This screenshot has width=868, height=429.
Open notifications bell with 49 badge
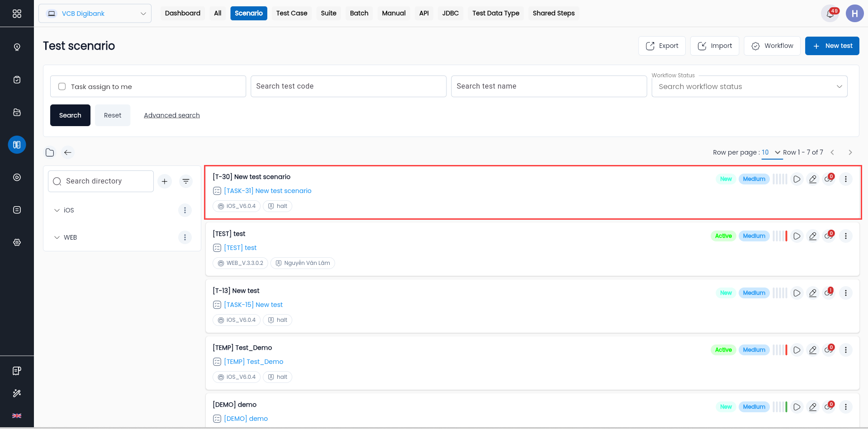pos(830,14)
